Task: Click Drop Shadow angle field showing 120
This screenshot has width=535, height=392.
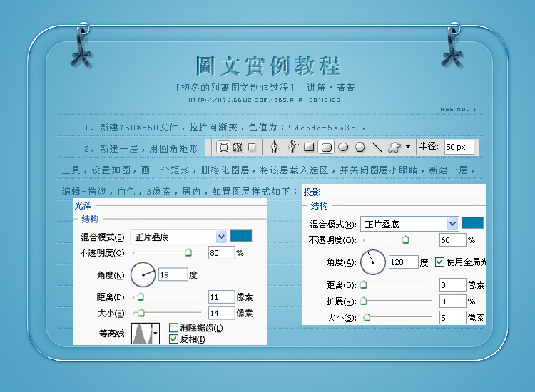Action: point(404,262)
